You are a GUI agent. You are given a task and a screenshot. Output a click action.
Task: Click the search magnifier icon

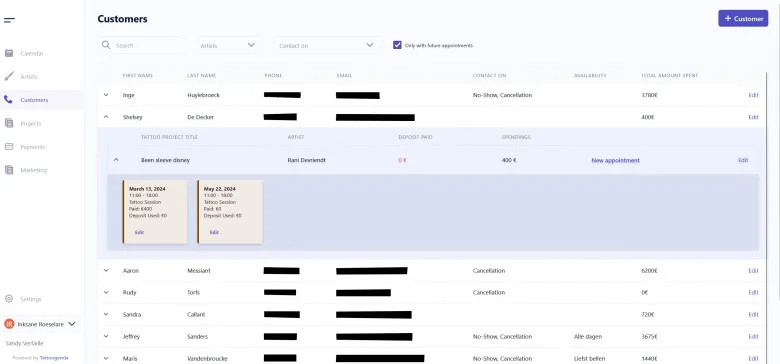click(106, 45)
